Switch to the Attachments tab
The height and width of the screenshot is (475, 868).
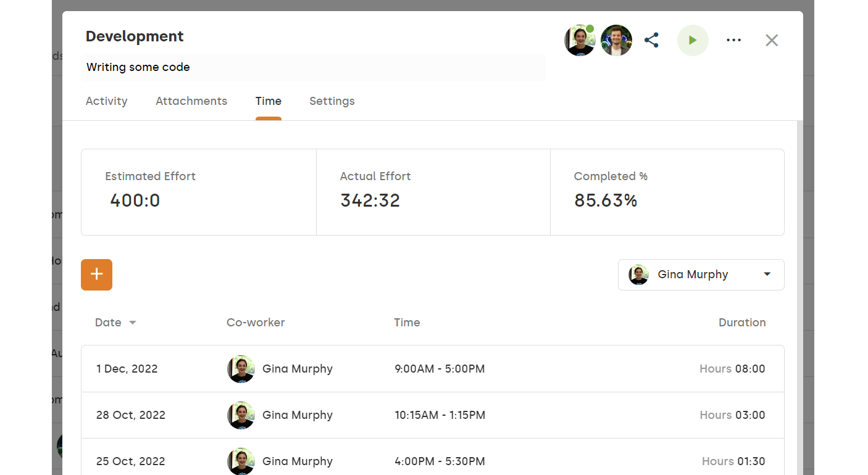[x=191, y=101]
